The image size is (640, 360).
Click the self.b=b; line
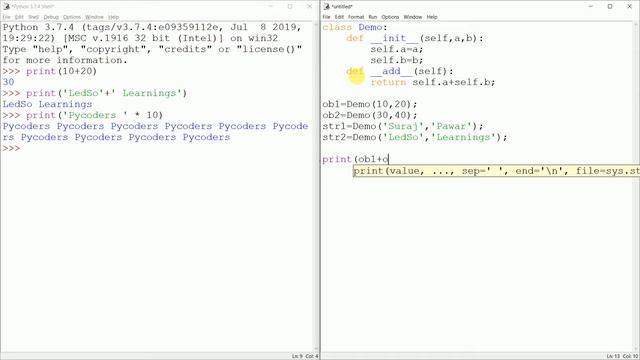(x=397, y=60)
